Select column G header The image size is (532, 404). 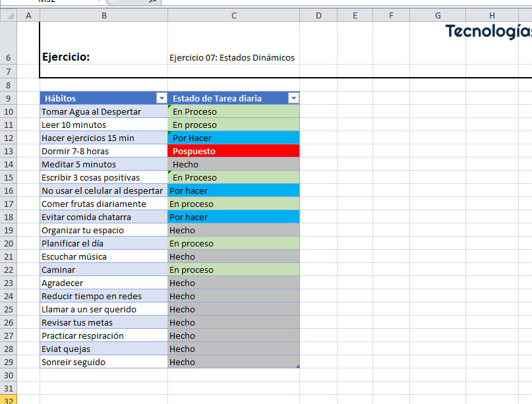click(x=438, y=15)
